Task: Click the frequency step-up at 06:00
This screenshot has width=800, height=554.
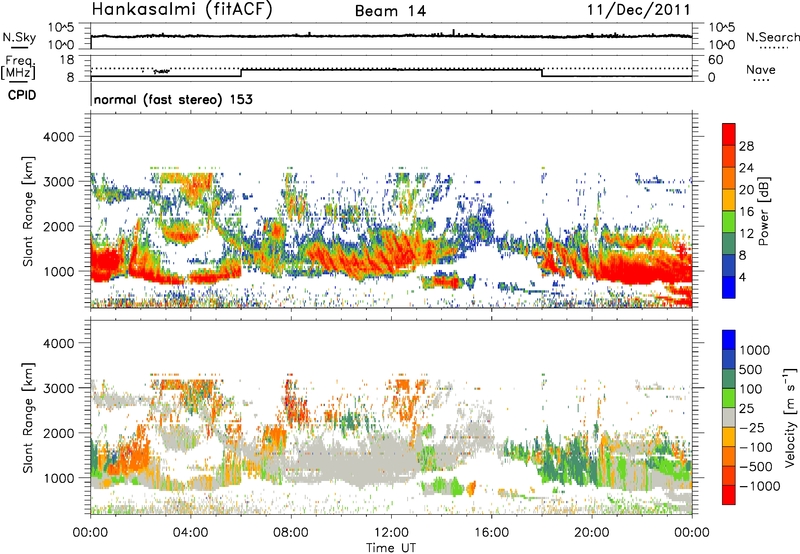Action: pos(241,73)
